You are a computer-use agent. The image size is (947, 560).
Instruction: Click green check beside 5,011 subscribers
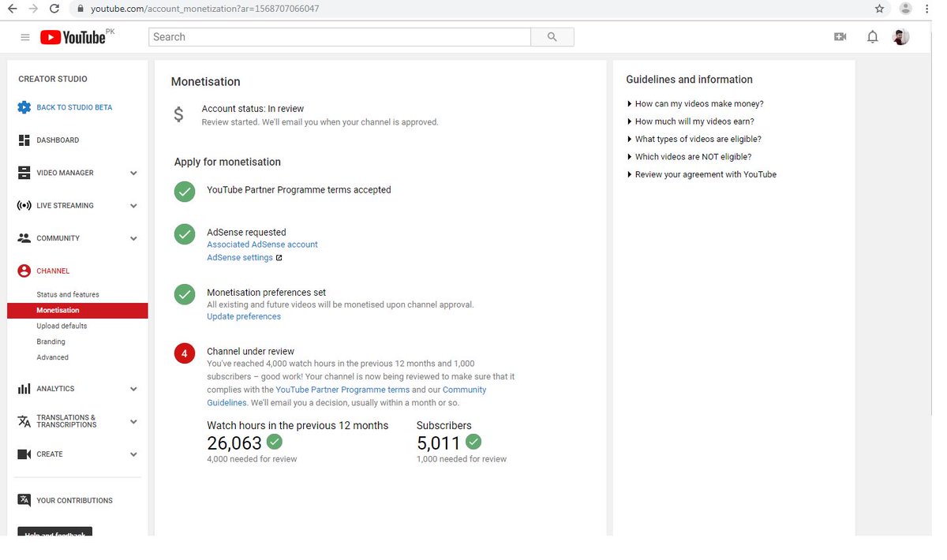click(x=473, y=442)
